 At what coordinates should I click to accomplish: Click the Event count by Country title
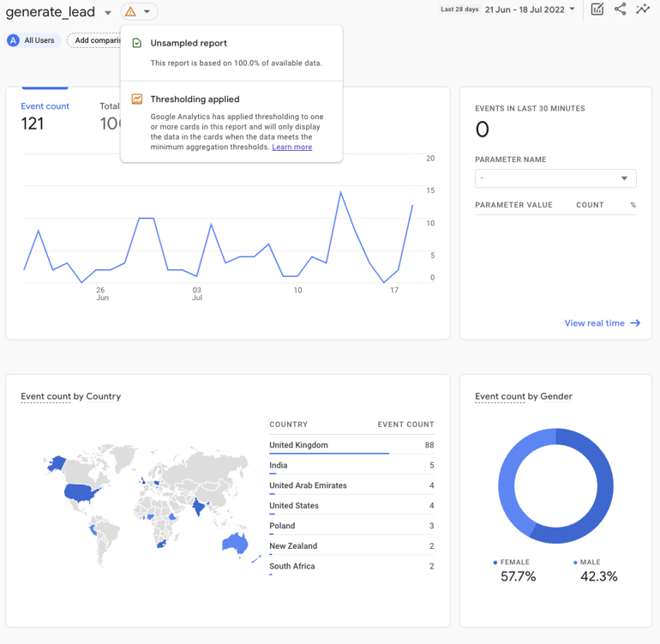click(70, 396)
